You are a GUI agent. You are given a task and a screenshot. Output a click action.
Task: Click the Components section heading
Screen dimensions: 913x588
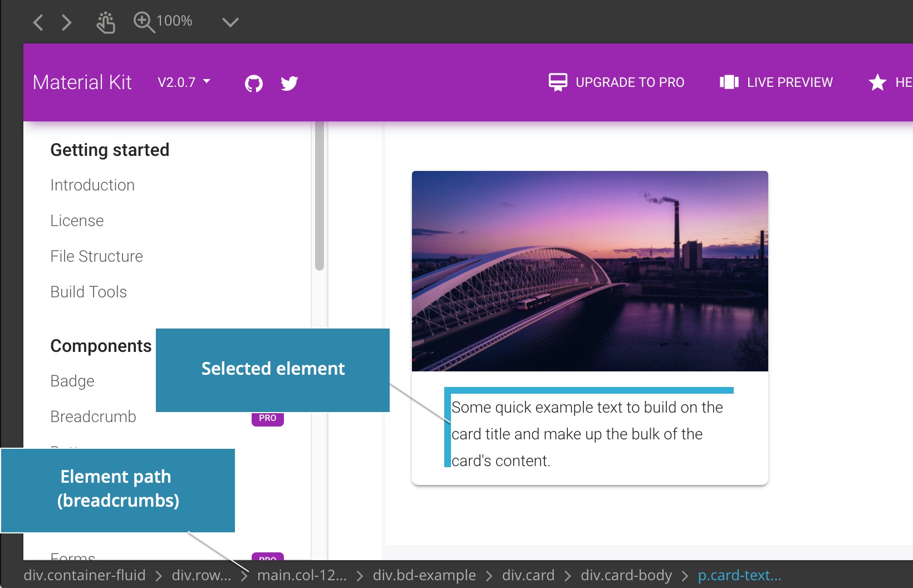pos(101,346)
